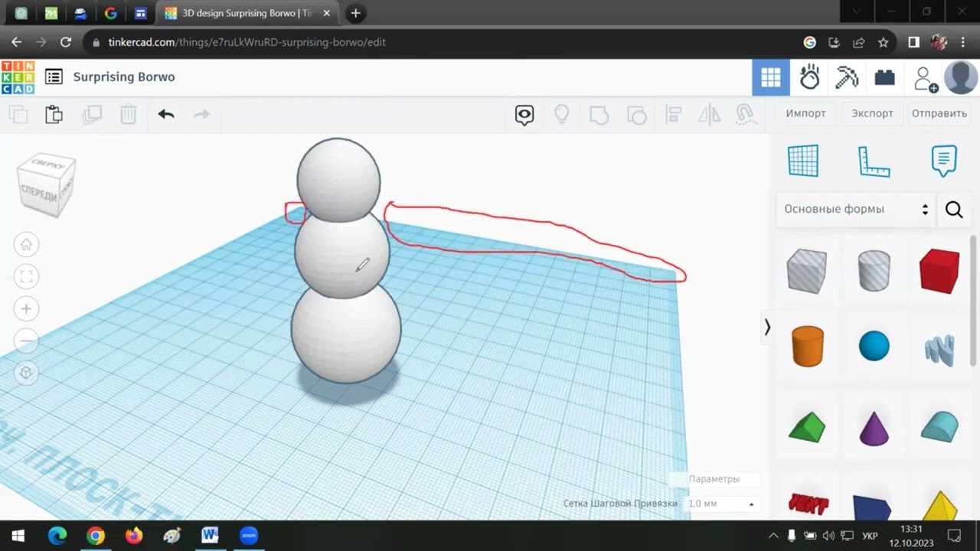Click the Paste clipboard icon
This screenshot has width=980, height=551.
click(x=54, y=115)
